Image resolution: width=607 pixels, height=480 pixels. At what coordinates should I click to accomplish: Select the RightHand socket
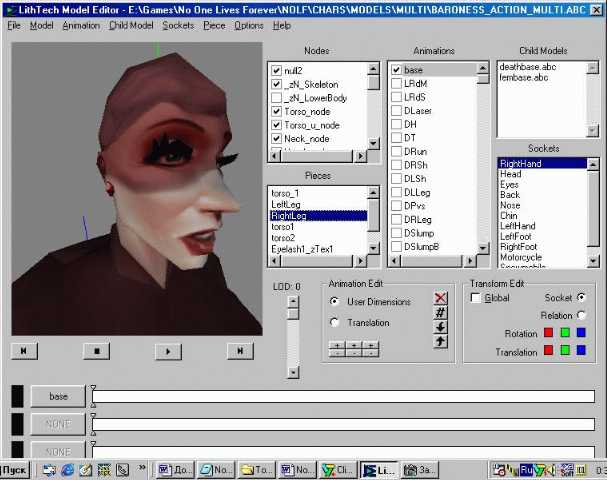(542, 163)
